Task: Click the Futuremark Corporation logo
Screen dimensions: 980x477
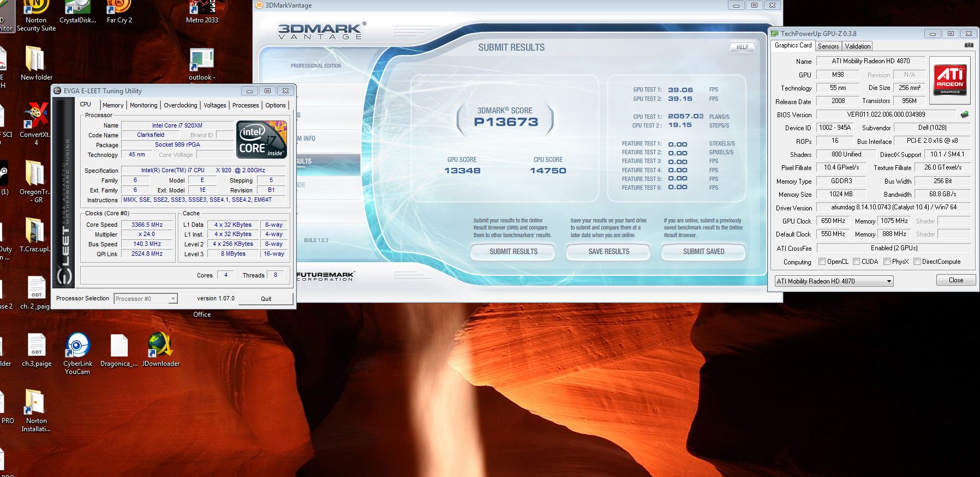Action: pos(326,276)
